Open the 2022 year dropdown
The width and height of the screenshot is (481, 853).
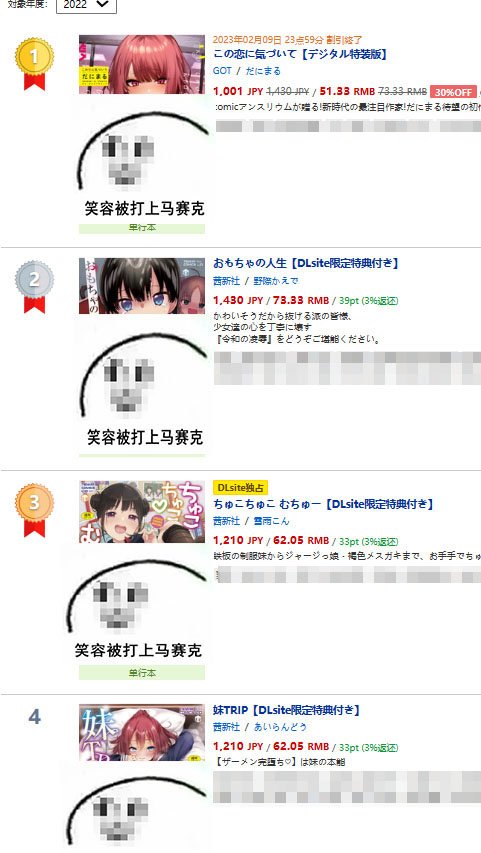(86, 5)
